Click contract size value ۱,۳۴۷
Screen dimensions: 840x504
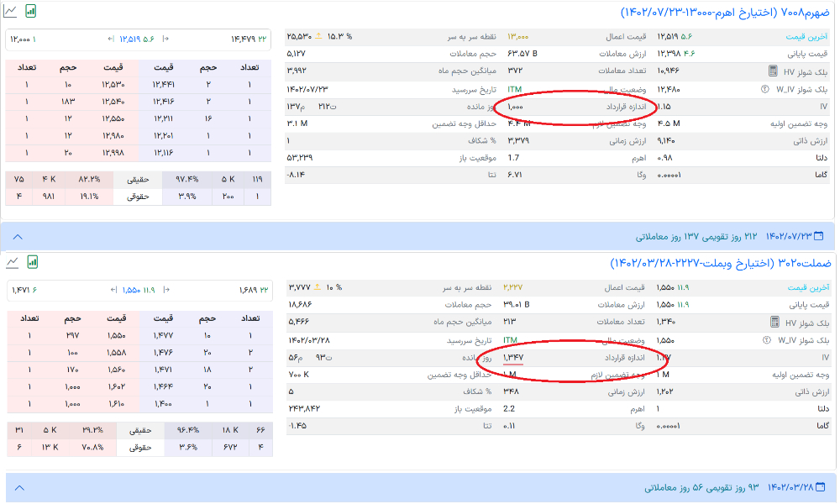513,357
